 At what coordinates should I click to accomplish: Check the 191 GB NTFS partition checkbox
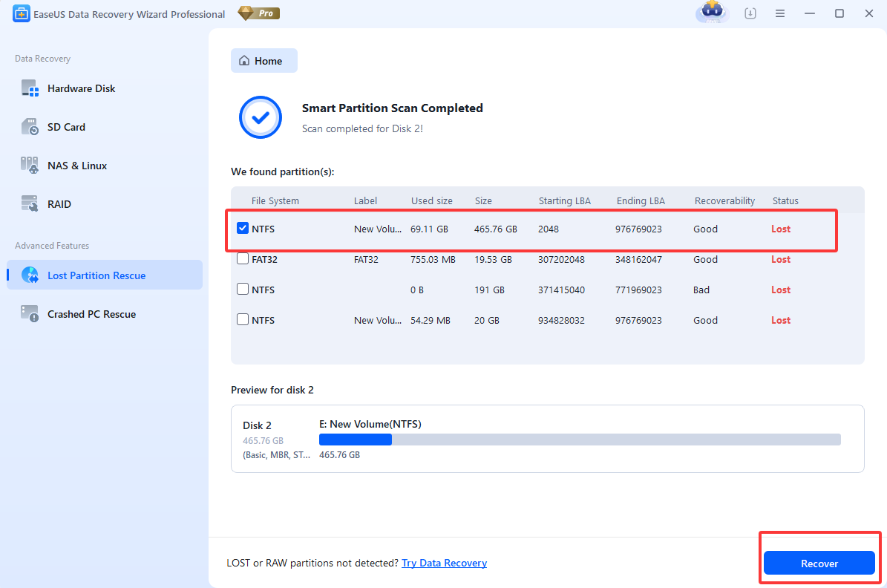(x=243, y=290)
